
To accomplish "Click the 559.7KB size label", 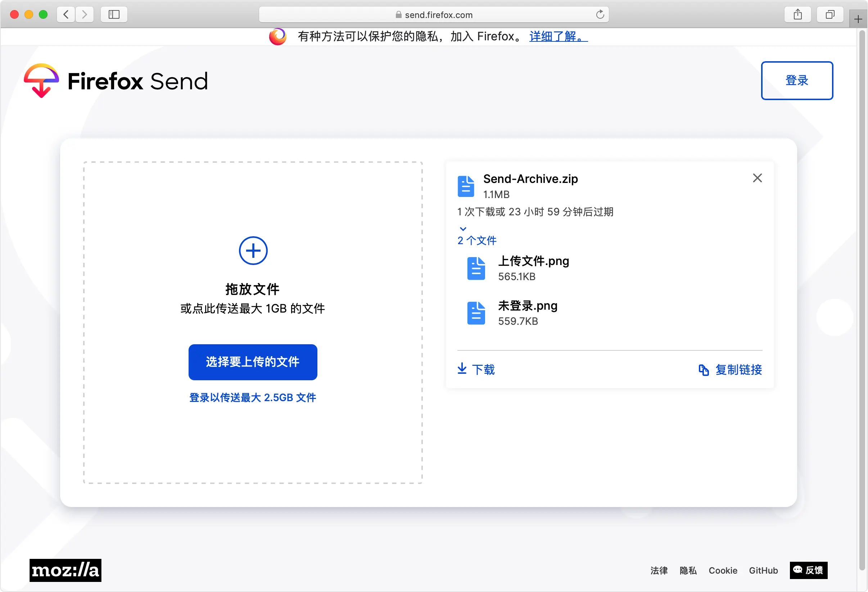I will 517,321.
